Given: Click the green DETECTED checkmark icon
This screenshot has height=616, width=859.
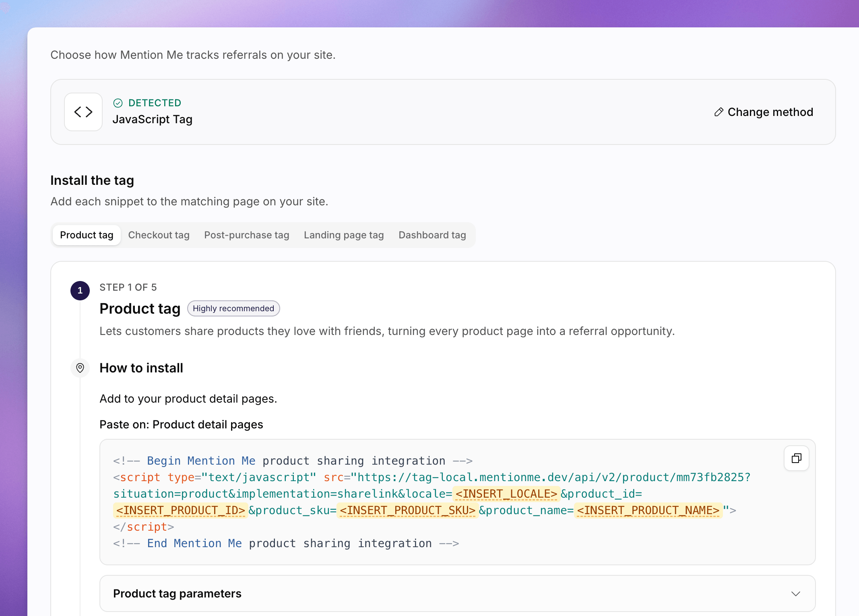Looking at the screenshot, I should tap(118, 103).
